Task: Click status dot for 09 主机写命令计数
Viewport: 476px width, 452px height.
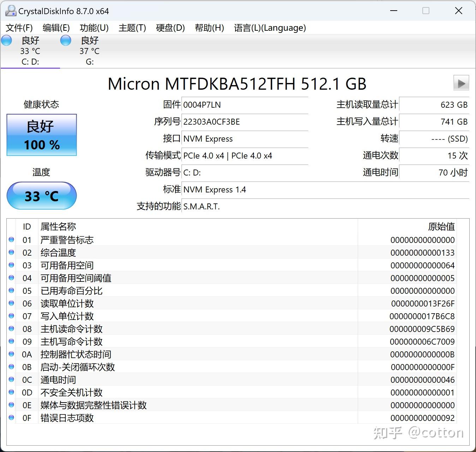Action: click(x=11, y=341)
